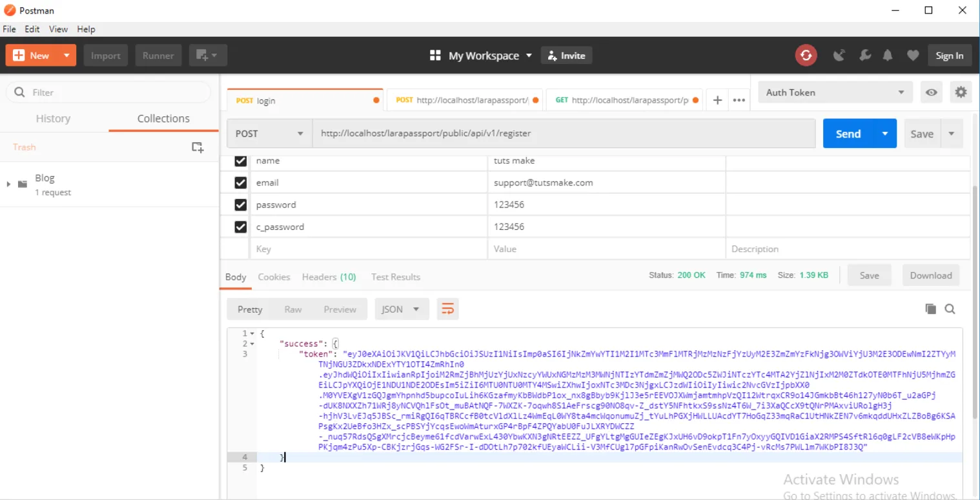Open the Edit menu
Screen dimensions: 980x500
[x=32, y=29]
